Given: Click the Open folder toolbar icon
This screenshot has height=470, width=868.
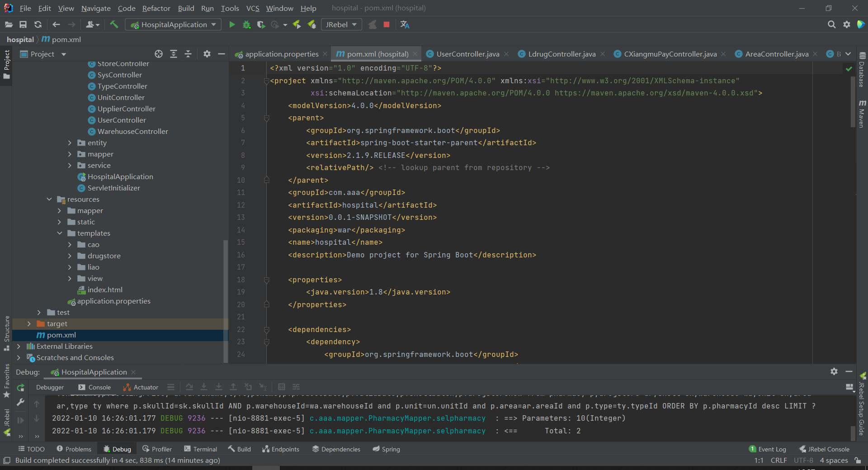Looking at the screenshot, I should (x=9, y=24).
